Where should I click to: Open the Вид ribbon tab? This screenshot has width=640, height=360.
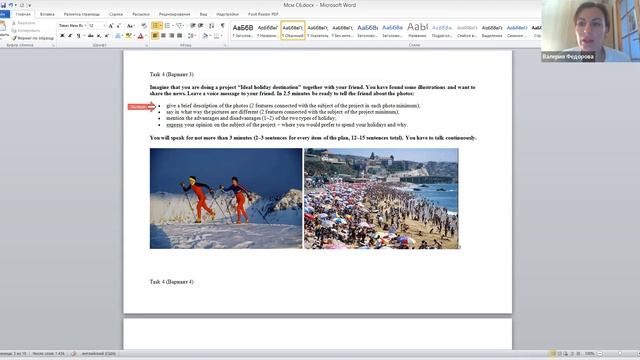point(203,14)
